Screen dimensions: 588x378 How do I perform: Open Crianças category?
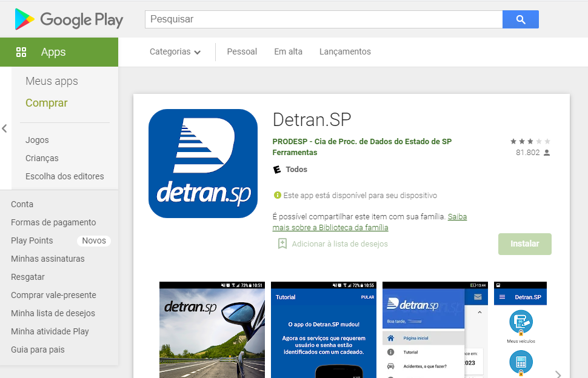tap(42, 158)
